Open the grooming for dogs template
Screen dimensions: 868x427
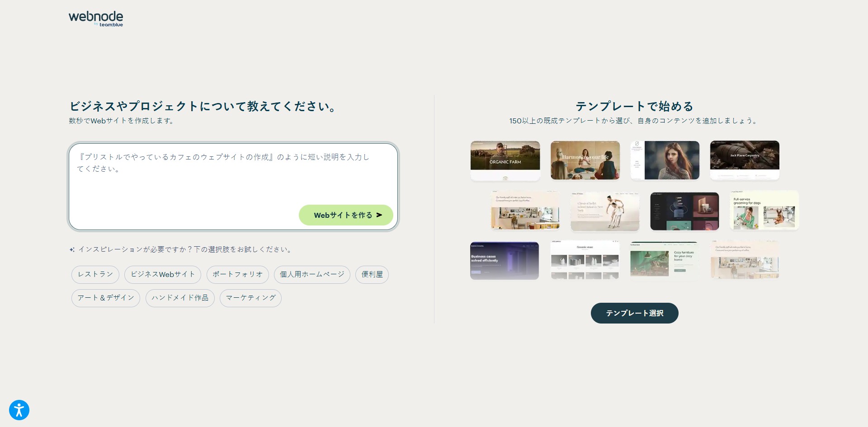click(764, 211)
